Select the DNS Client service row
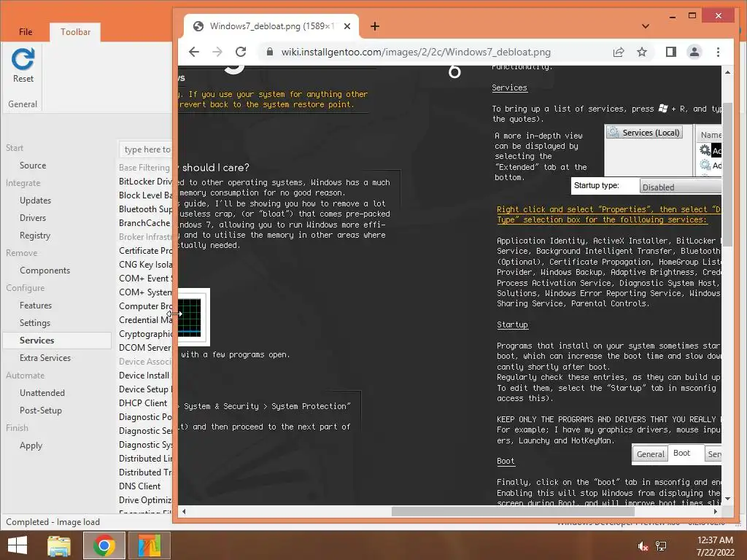This screenshot has width=747, height=560. [145, 486]
